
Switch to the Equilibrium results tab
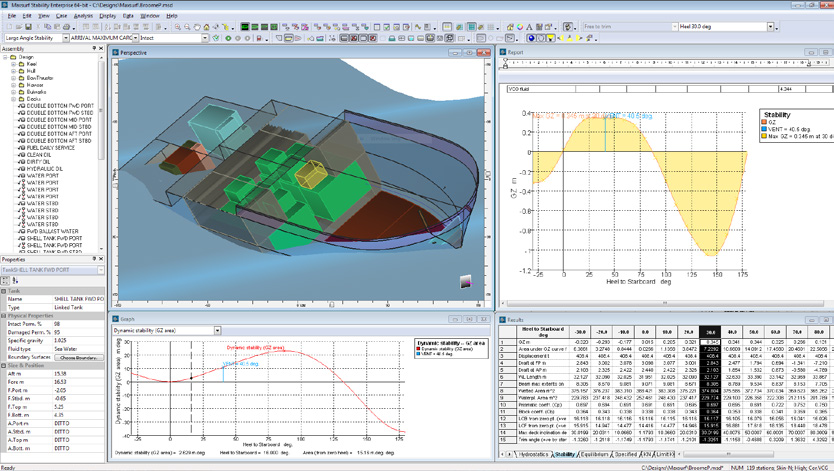coord(594,455)
